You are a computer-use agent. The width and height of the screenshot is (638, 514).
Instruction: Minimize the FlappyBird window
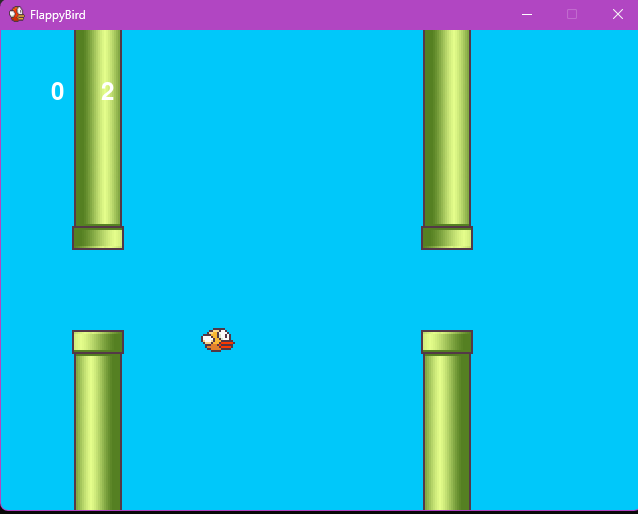(527, 15)
